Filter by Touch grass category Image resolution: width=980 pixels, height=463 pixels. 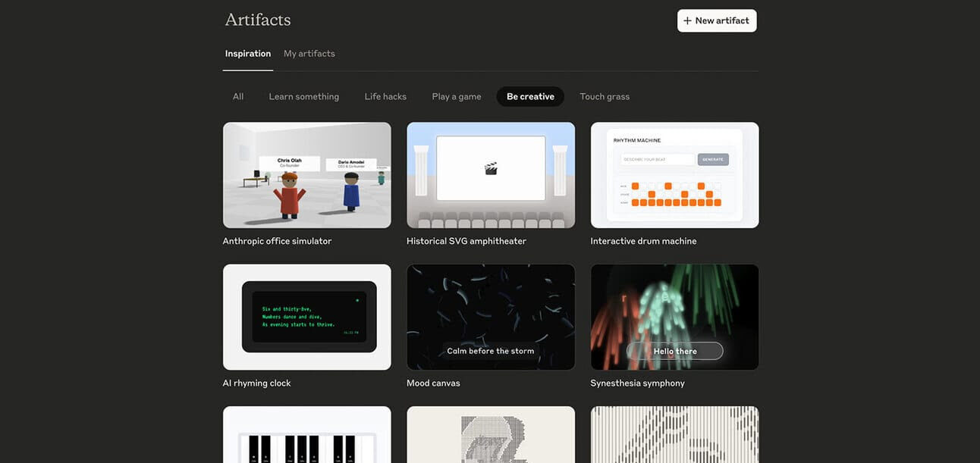coord(605,96)
